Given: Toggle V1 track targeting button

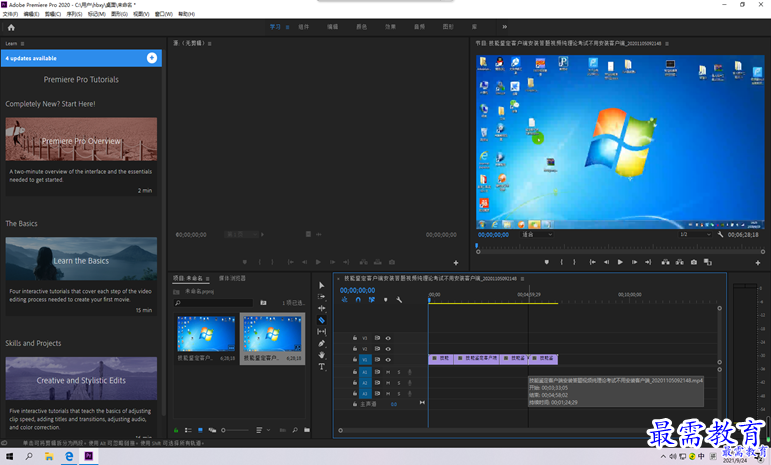Looking at the screenshot, I should (365, 360).
